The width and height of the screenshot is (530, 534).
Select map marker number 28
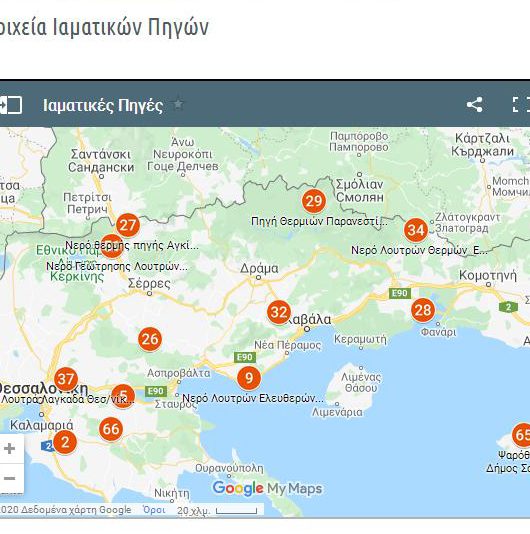[x=423, y=310]
